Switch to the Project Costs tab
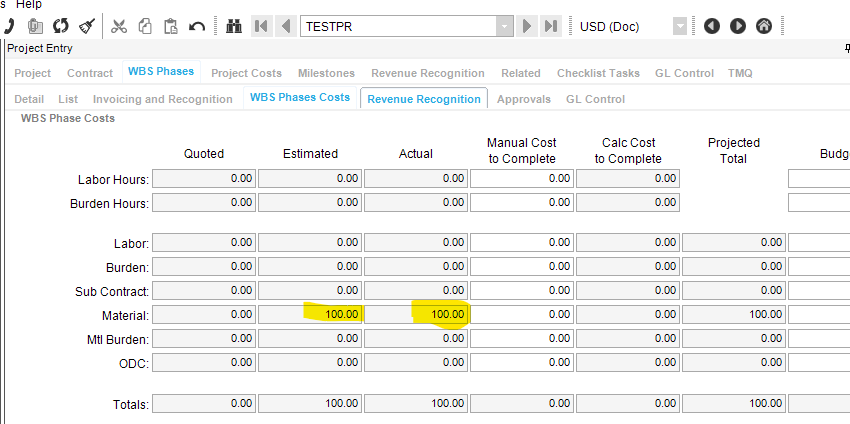This screenshot has width=850, height=424. [246, 73]
